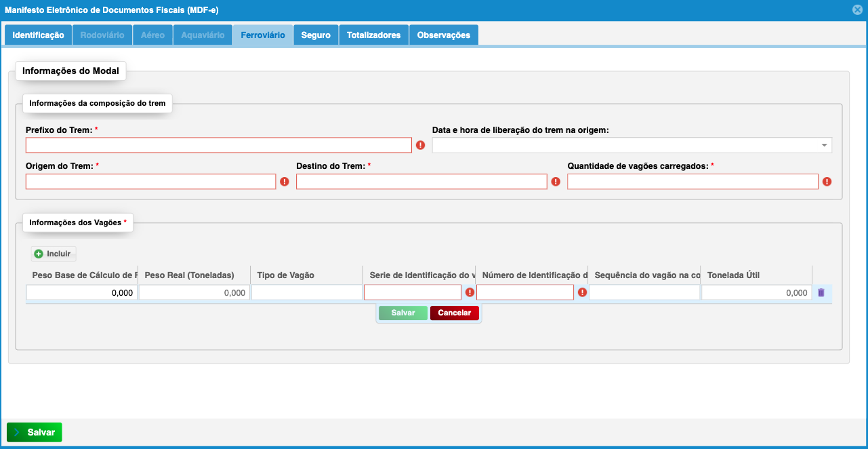Click error icon in Número de Identificação column
Image resolution: width=868 pixels, height=449 pixels.
coord(582,292)
